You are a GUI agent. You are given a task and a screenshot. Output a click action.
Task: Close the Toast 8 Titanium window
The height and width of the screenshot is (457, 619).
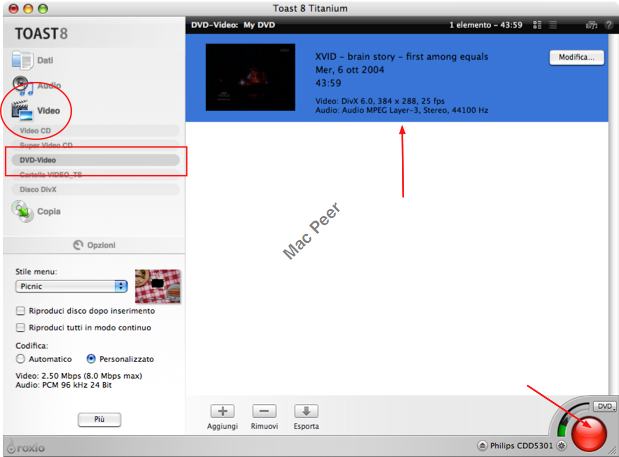click(13, 9)
